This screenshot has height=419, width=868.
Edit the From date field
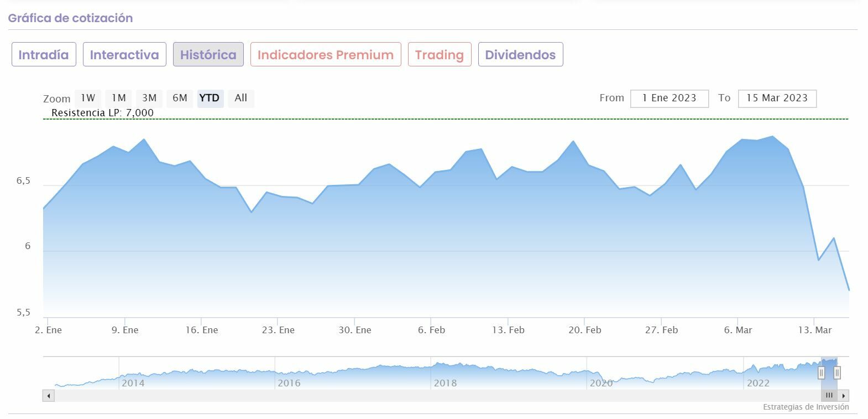click(x=669, y=98)
